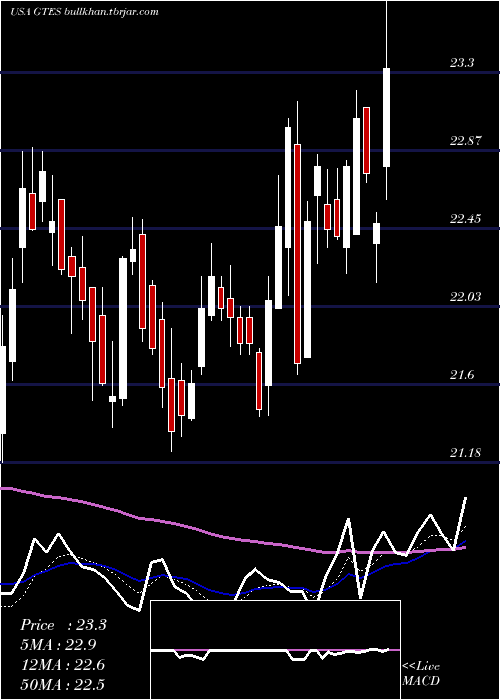Viewport: 500px width, 700px height.
Task: Click the '50MA : 22.5' readout
Action: click(x=62, y=684)
